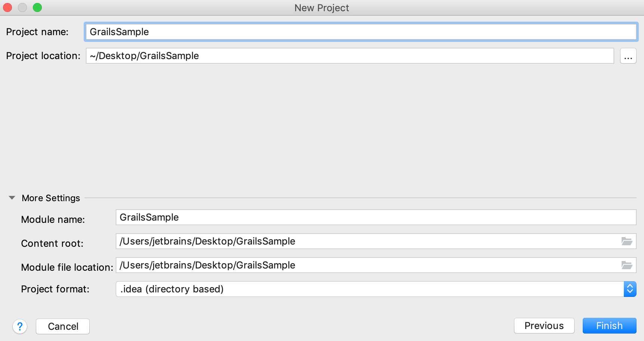Click the More Settings label
This screenshot has width=644, height=341.
pyautogui.click(x=51, y=198)
